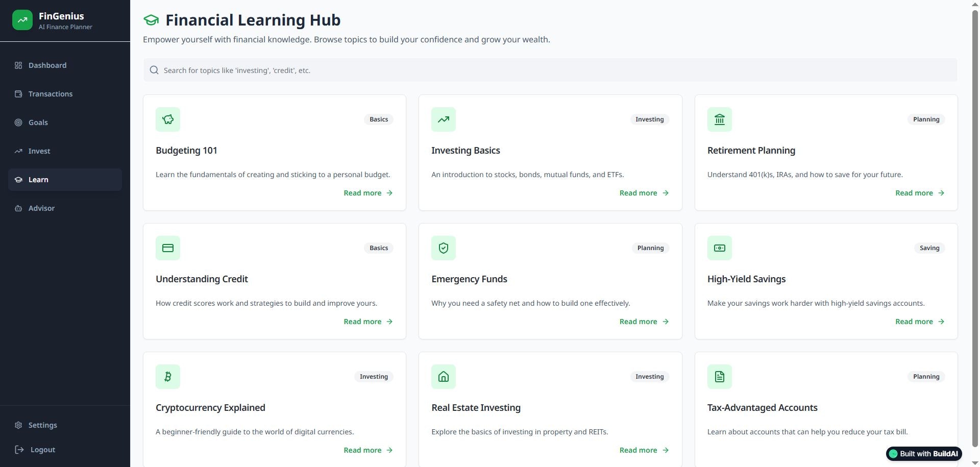Click the Dashboard grid icon in sidebar
Viewport: 980px width, 467px height.
point(18,65)
